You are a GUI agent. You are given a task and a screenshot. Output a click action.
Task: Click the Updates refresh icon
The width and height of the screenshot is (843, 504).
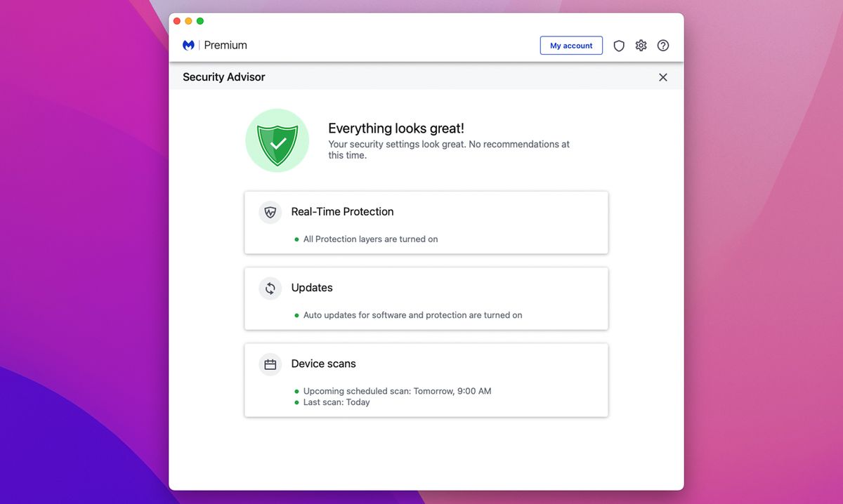tap(270, 288)
